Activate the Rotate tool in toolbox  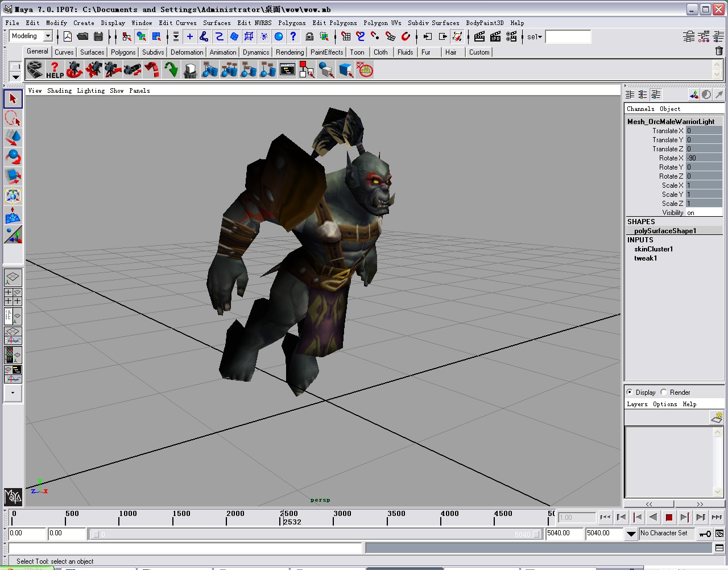(13, 157)
